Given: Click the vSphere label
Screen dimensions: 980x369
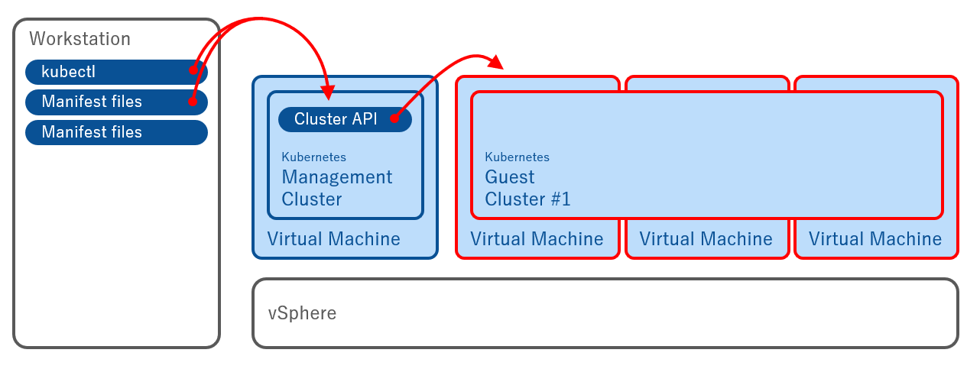Looking at the screenshot, I should pyautogui.click(x=302, y=313).
